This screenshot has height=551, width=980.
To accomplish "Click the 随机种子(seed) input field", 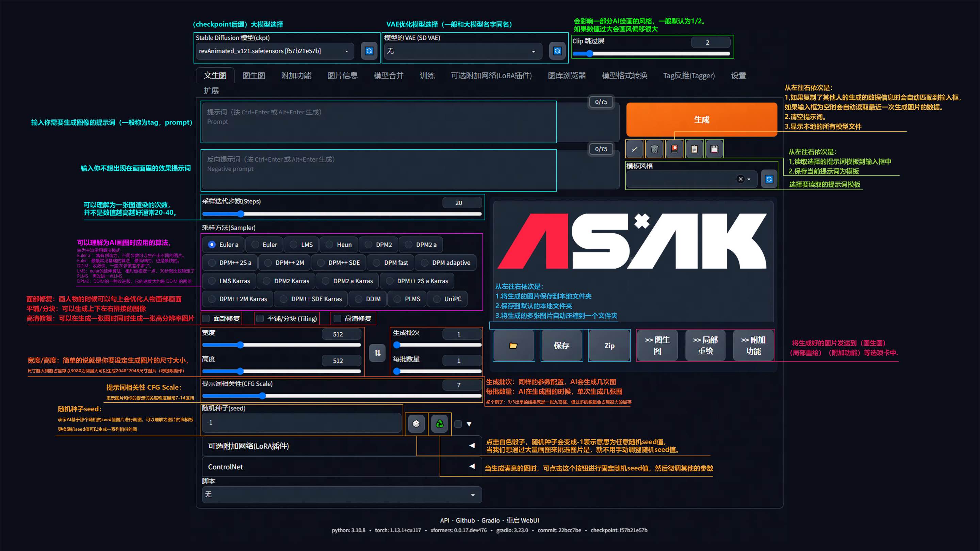I will [x=301, y=423].
